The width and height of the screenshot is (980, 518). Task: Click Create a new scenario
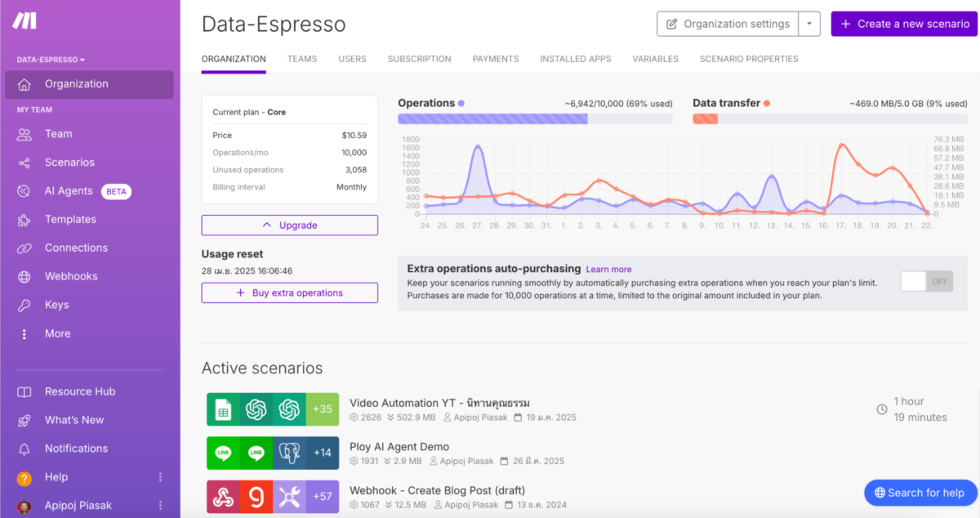[x=904, y=24]
